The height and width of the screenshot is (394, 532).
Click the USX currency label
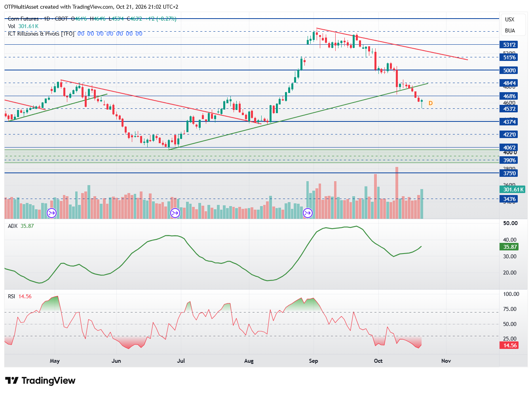(510, 19)
